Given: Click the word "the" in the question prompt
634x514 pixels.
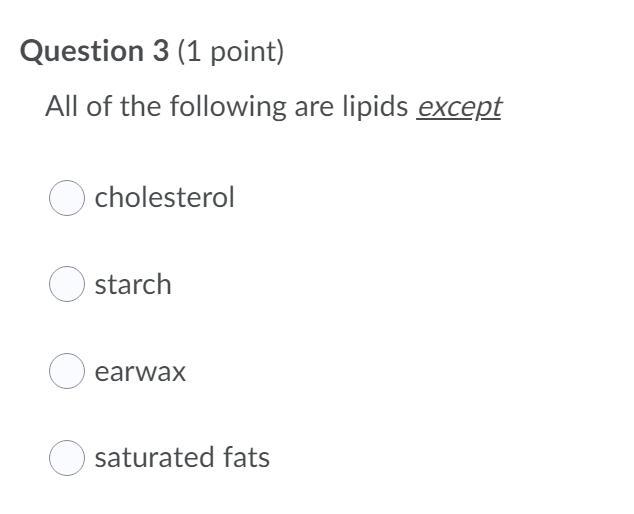Looking at the screenshot, I should pos(140,106).
